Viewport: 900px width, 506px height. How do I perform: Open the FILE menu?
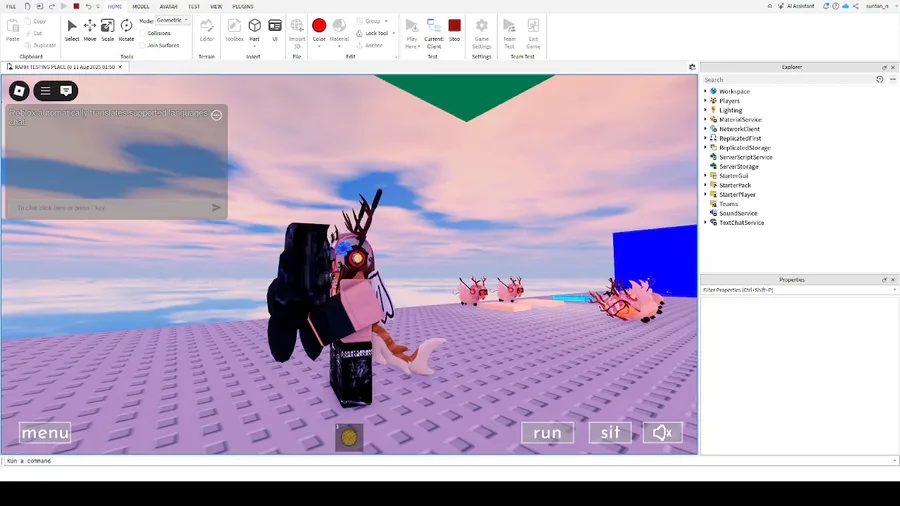(x=11, y=6)
